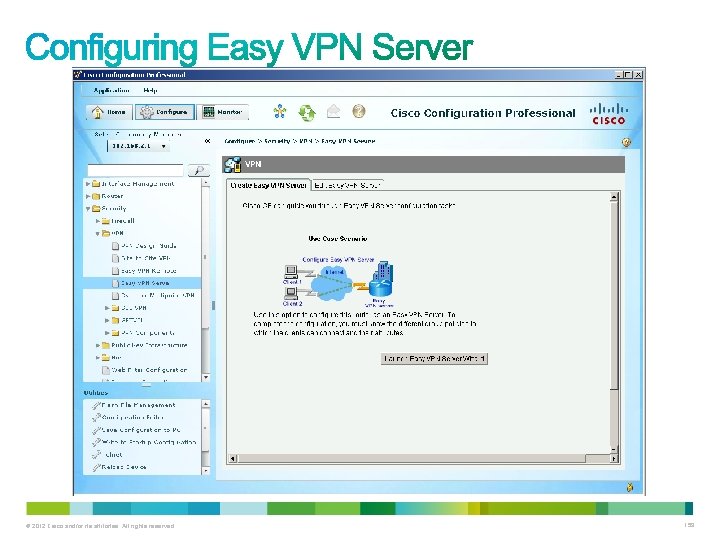The height and width of the screenshot is (540, 720).
Task: Click the content pane horizontal scroll-left arrow
Action: click(x=232, y=458)
